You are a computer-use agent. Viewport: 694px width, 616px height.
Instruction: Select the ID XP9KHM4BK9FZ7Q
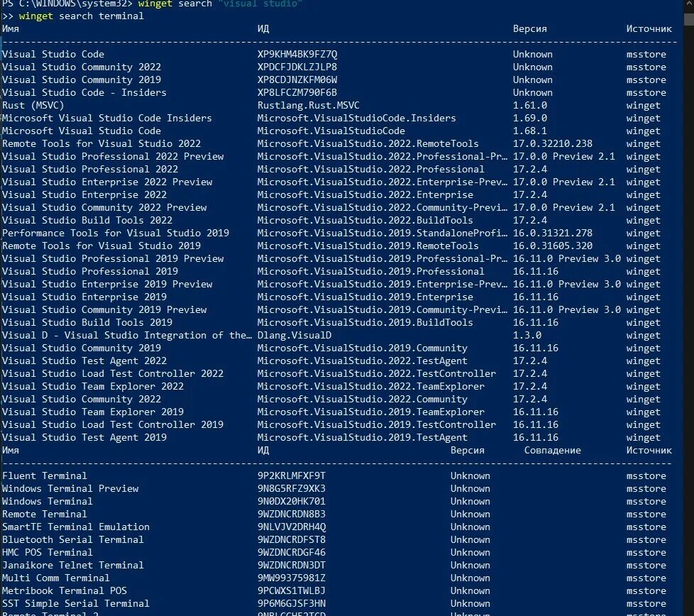click(x=297, y=55)
